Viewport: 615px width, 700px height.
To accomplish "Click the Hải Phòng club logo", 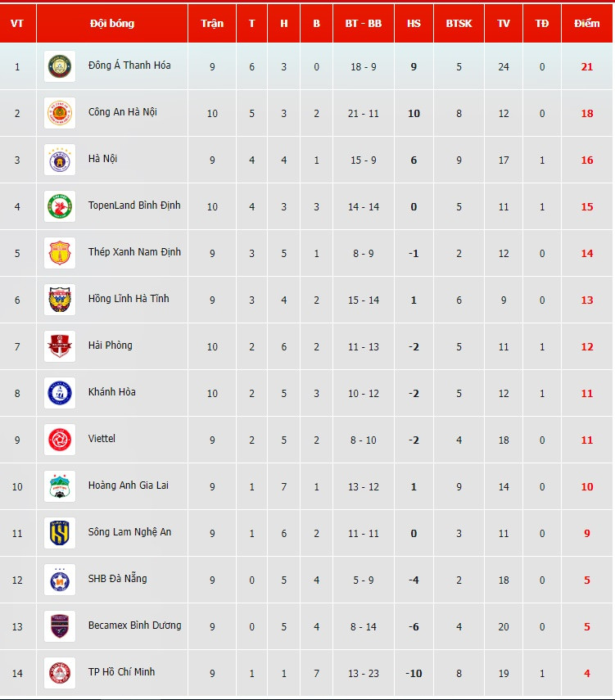I will click(60, 346).
